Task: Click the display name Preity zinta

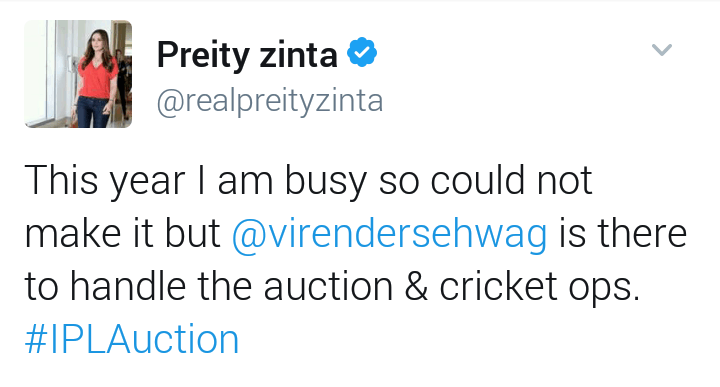Action: tap(248, 55)
